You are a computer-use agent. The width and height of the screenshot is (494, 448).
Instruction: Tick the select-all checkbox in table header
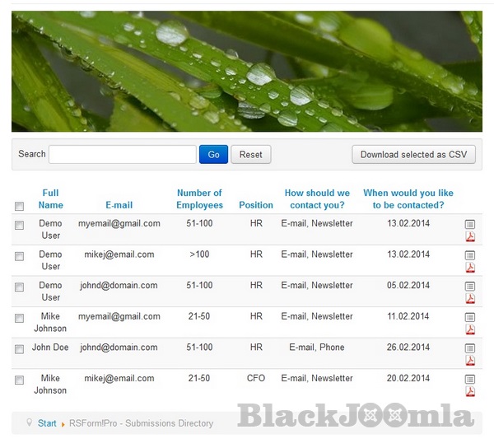[20, 206]
